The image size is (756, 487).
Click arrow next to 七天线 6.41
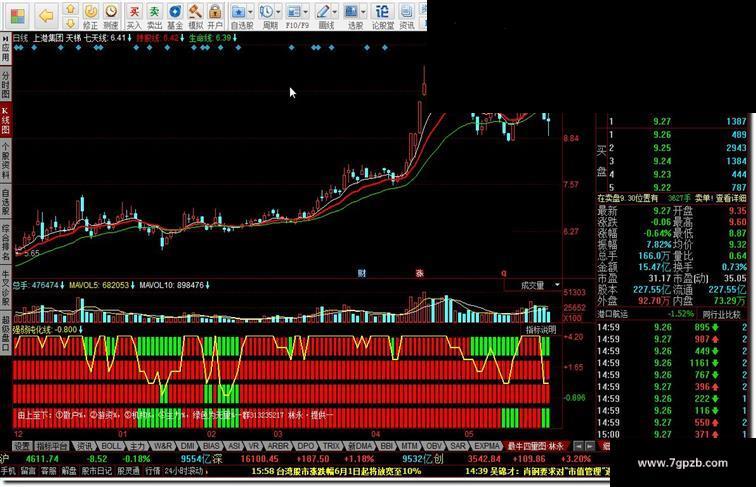click(x=130, y=38)
